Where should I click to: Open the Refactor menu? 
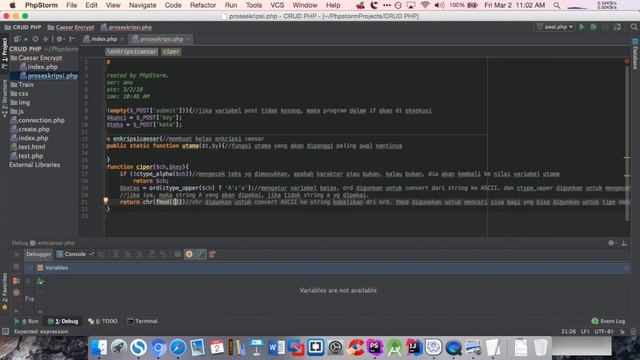203,5
